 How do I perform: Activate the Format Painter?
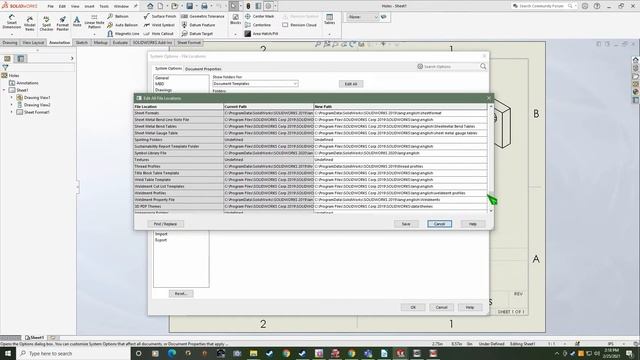pos(62,23)
